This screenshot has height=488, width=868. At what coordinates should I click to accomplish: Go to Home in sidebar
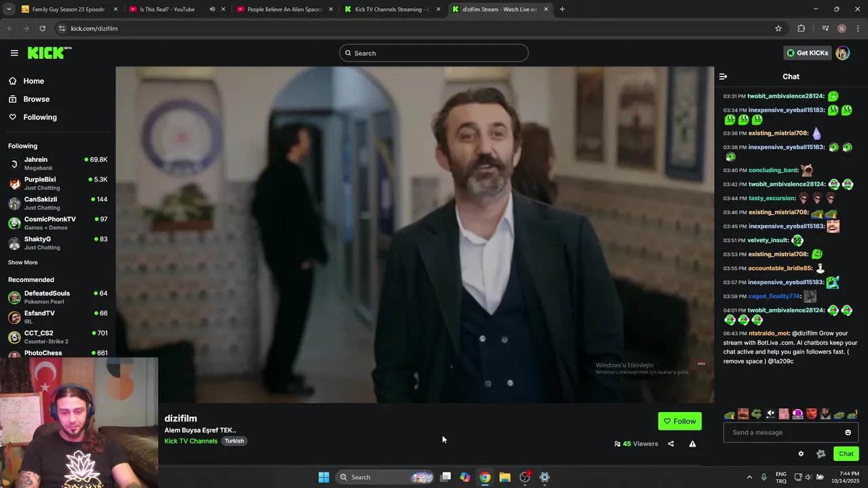pyautogui.click(x=33, y=81)
